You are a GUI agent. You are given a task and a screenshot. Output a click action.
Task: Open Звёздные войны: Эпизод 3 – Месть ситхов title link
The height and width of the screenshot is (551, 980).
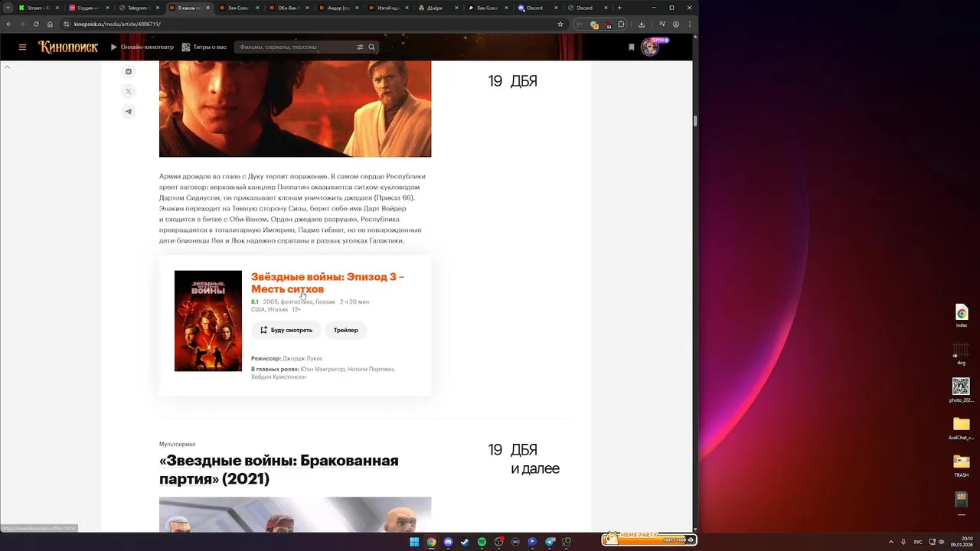coord(328,283)
